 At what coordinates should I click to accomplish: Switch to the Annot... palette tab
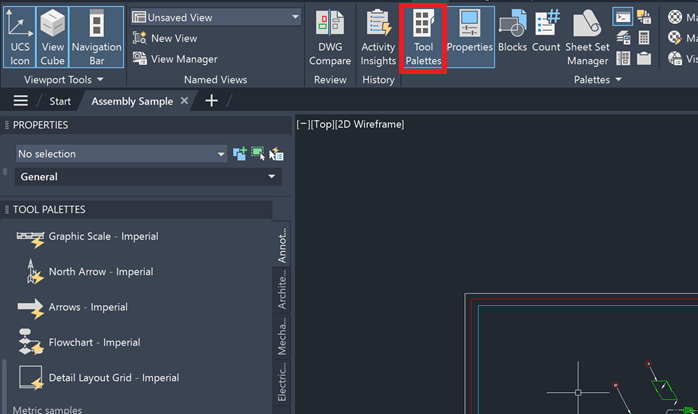tap(282, 244)
